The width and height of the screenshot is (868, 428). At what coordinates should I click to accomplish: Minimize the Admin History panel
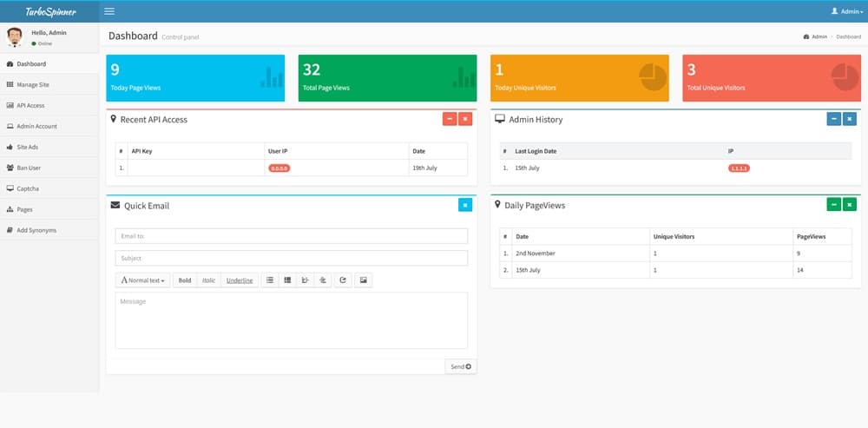833,119
